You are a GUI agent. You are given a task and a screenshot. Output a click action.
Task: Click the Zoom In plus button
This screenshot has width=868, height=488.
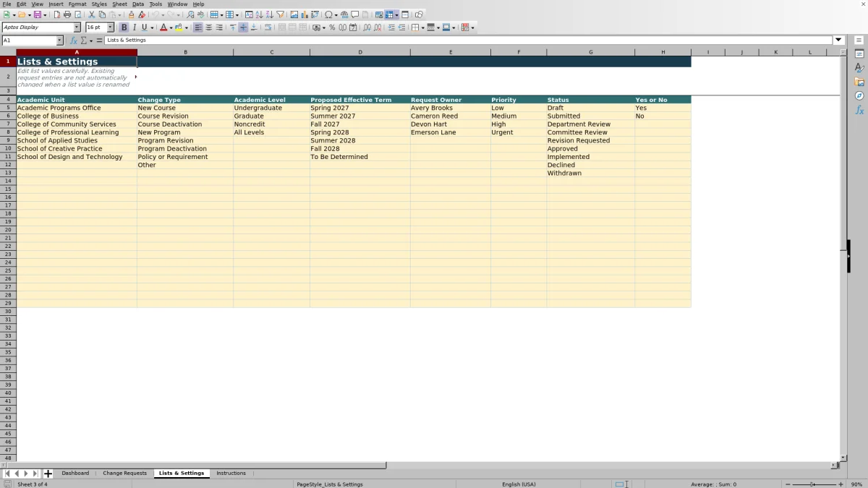coord(840,484)
